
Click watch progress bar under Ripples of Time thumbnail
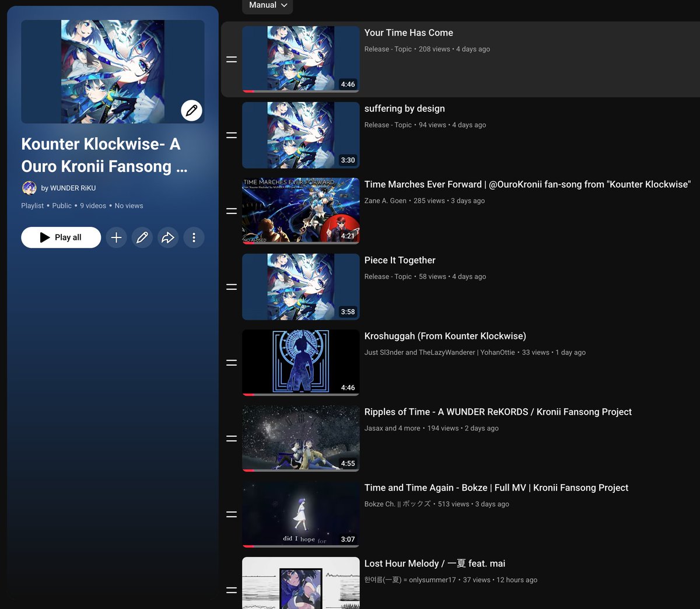pos(300,470)
